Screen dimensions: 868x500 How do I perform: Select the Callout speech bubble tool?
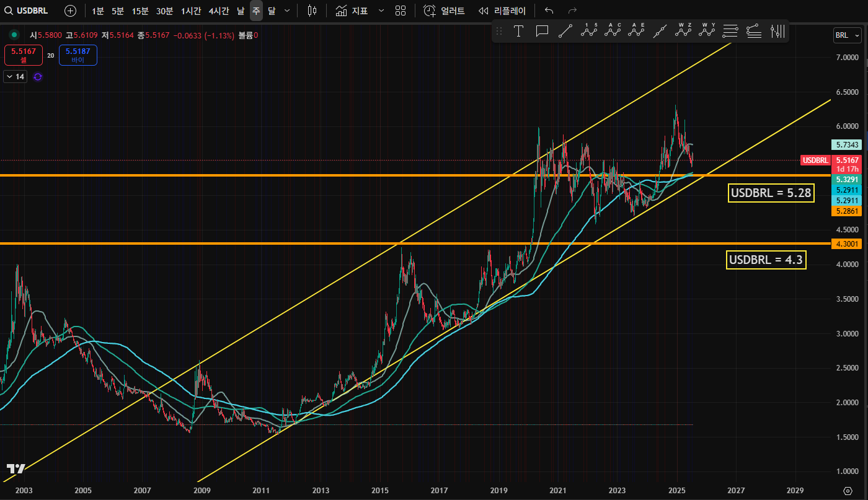[542, 32]
